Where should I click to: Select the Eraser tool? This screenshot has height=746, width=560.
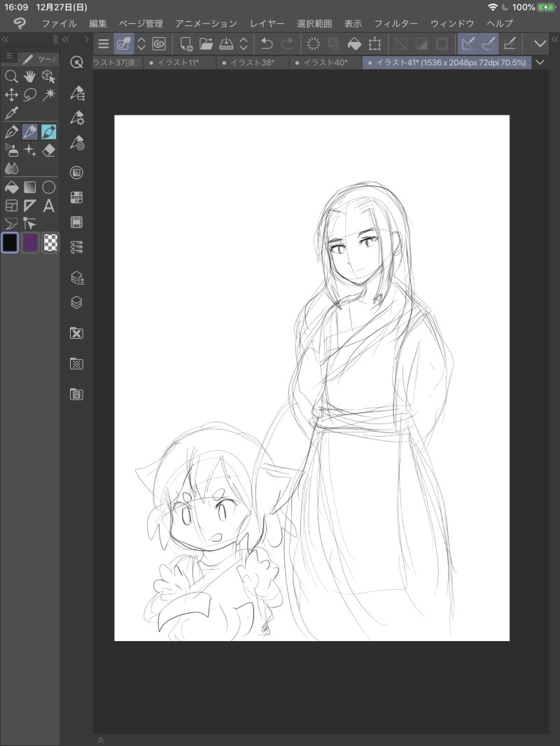[48, 150]
